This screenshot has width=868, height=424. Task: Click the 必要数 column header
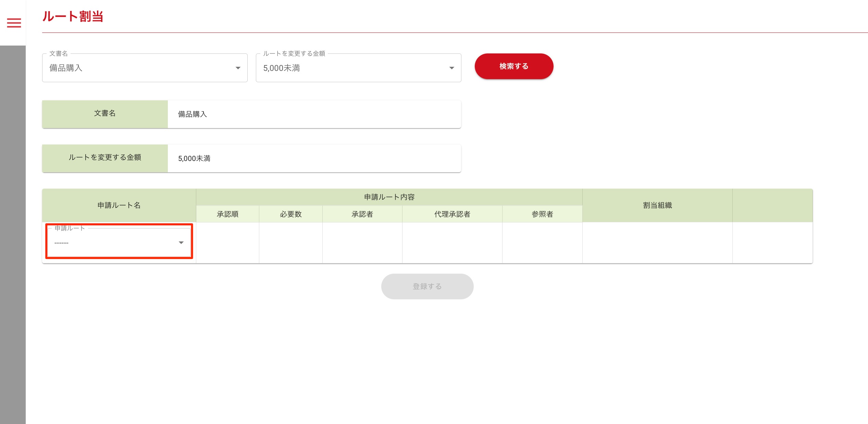pos(290,214)
